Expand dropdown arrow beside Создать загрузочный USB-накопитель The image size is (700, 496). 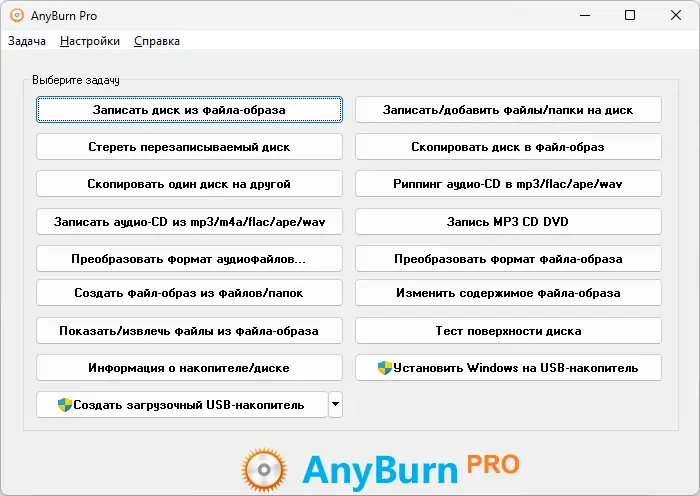(x=335, y=405)
